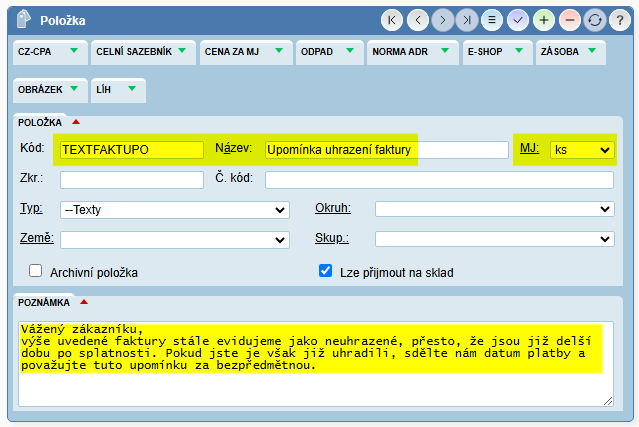The width and height of the screenshot is (639, 427).
Task: Open the MJ unit dropdown
Action: coord(582,150)
